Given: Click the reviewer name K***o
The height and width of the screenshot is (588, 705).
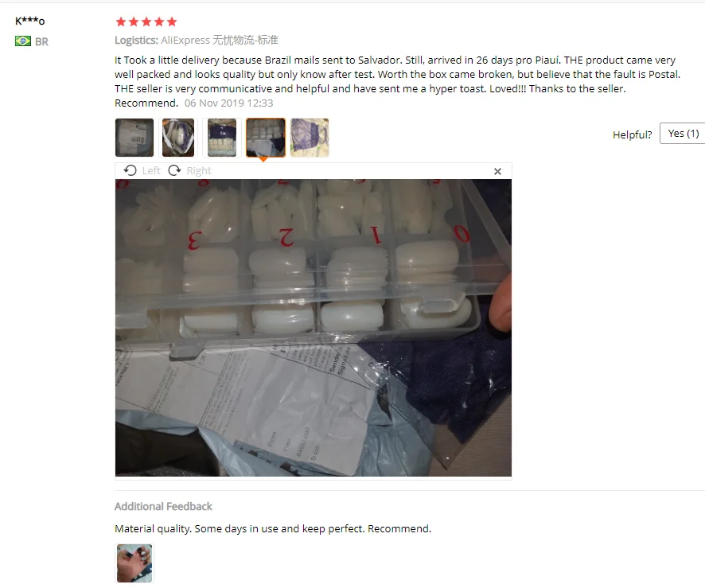Looking at the screenshot, I should pyautogui.click(x=29, y=21).
